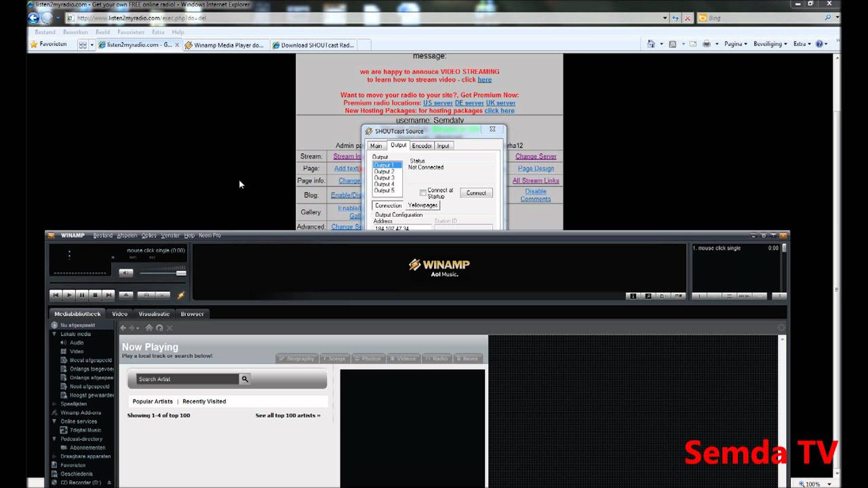Switch to Winamp Video tab

tap(119, 314)
